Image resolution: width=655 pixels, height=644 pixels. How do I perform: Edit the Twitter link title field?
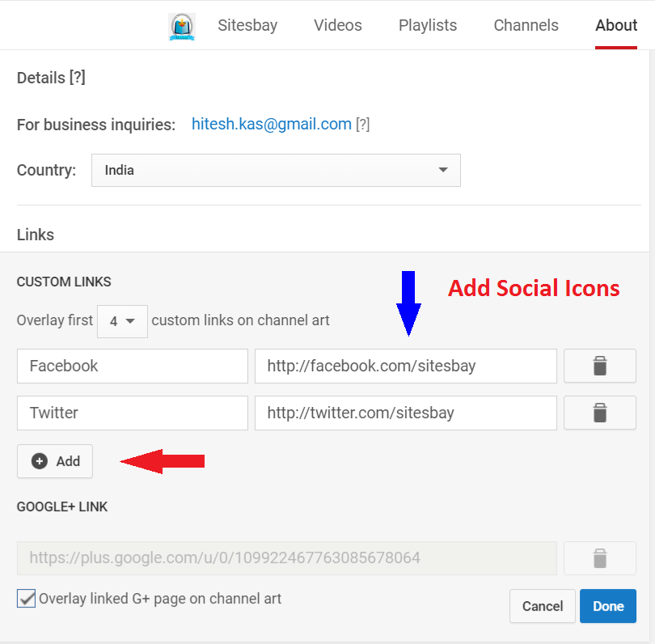click(133, 413)
